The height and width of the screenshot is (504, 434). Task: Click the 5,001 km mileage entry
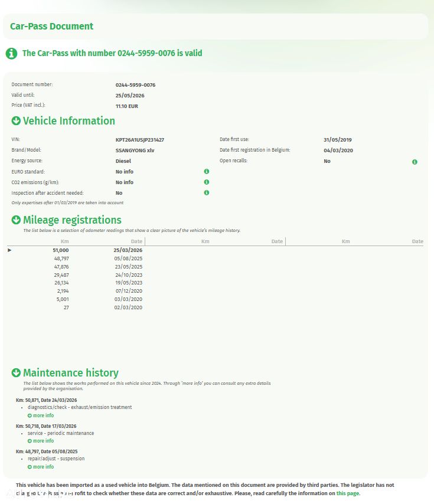(x=63, y=299)
